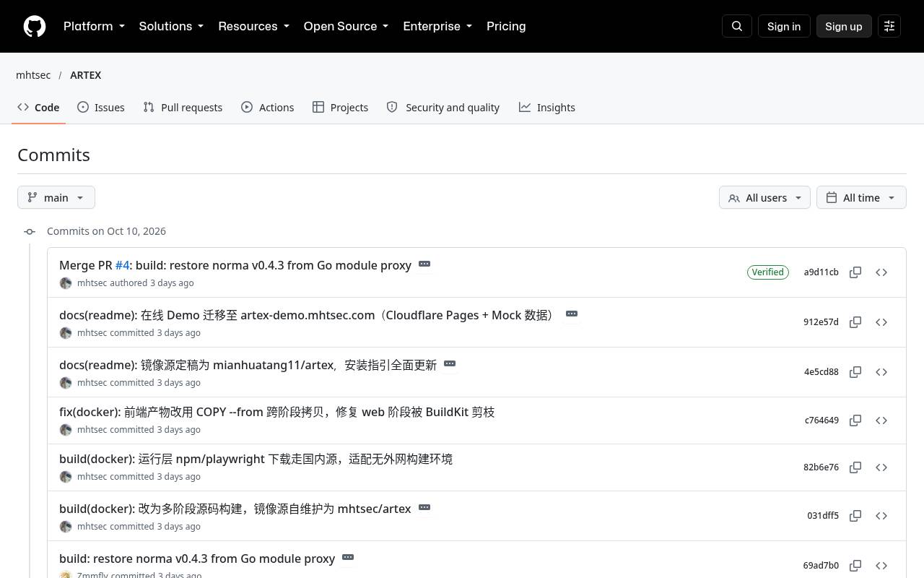Open the Platform navigation menu
The height and width of the screenshot is (578, 924).
[94, 26]
